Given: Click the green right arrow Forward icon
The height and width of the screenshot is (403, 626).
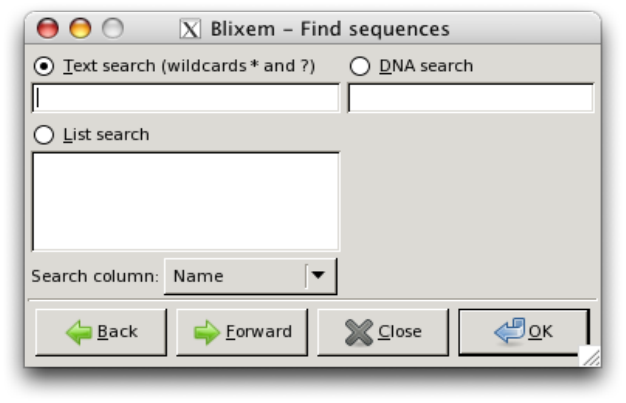Looking at the screenshot, I should pos(207,332).
